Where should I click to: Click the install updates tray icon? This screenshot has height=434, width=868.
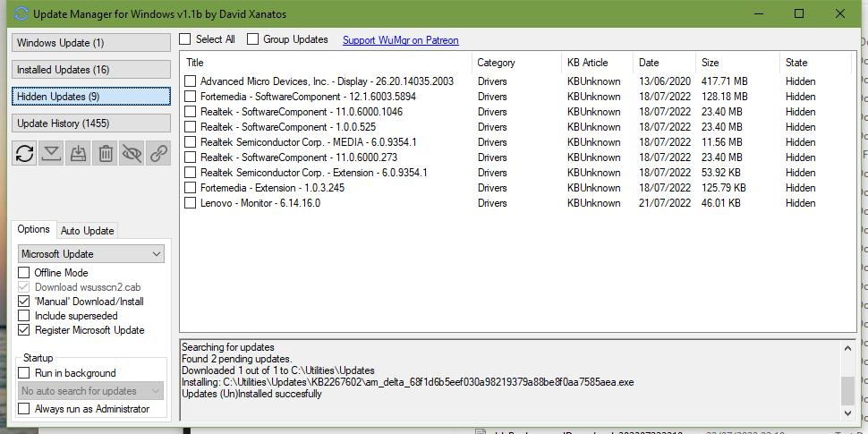point(79,153)
